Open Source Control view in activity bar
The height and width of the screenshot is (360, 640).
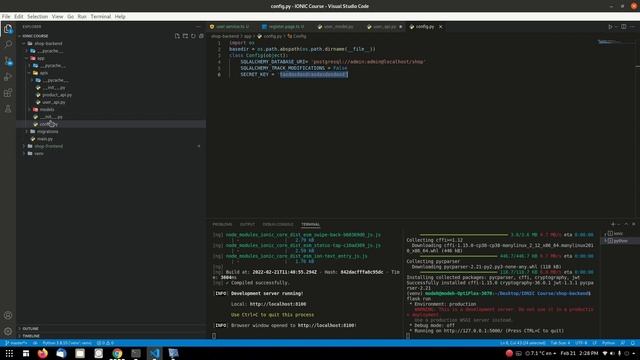[x=8, y=61]
